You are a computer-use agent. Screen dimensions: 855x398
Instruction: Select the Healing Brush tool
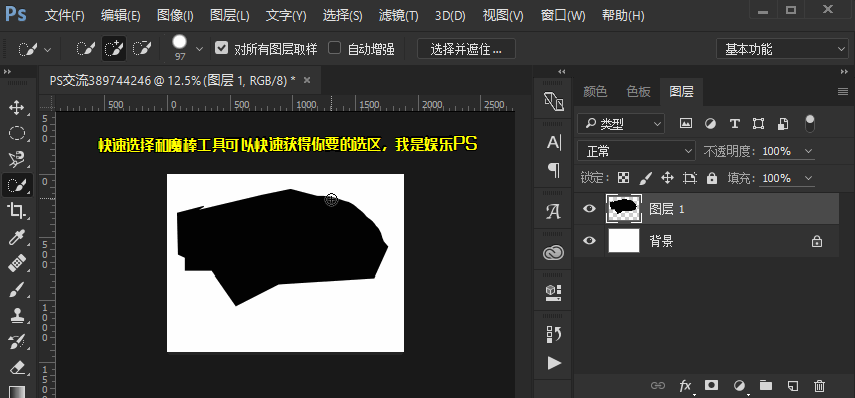[17, 264]
